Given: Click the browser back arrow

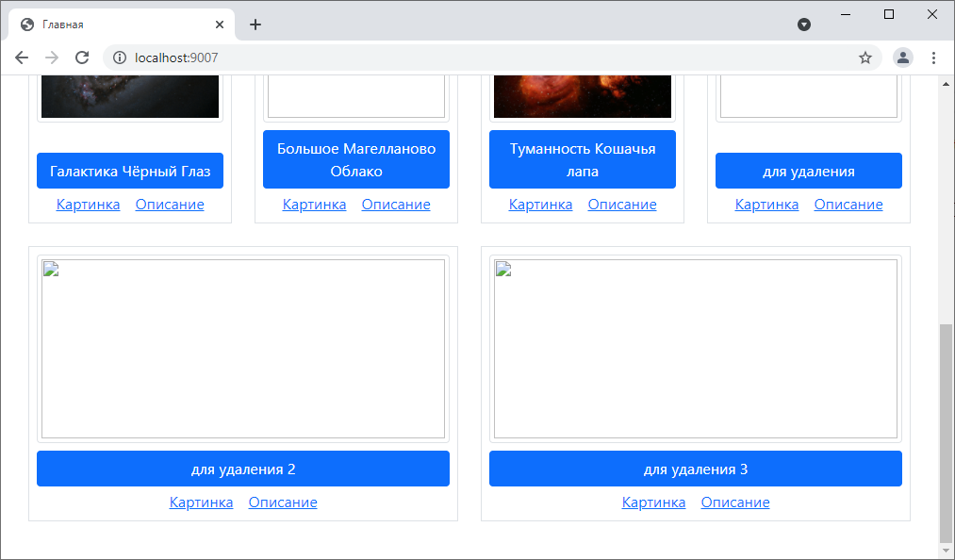Looking at the screenshot, I should click(x=22, y=58).
